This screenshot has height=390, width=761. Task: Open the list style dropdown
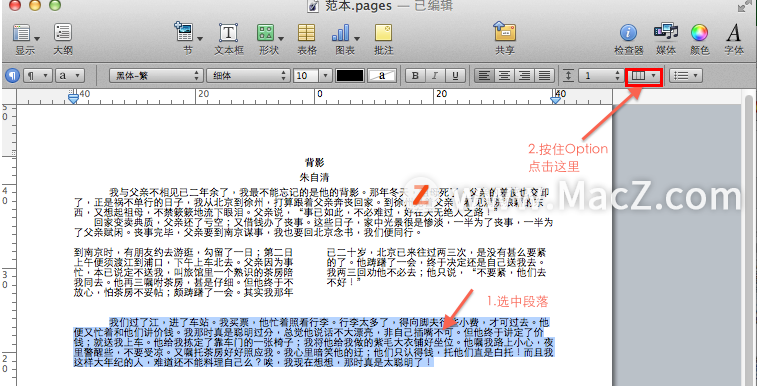point(686,76)
